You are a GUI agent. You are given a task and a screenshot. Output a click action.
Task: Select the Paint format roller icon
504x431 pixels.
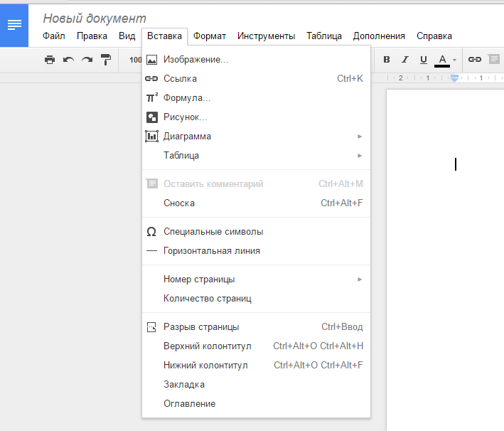(x=106, y=60)
